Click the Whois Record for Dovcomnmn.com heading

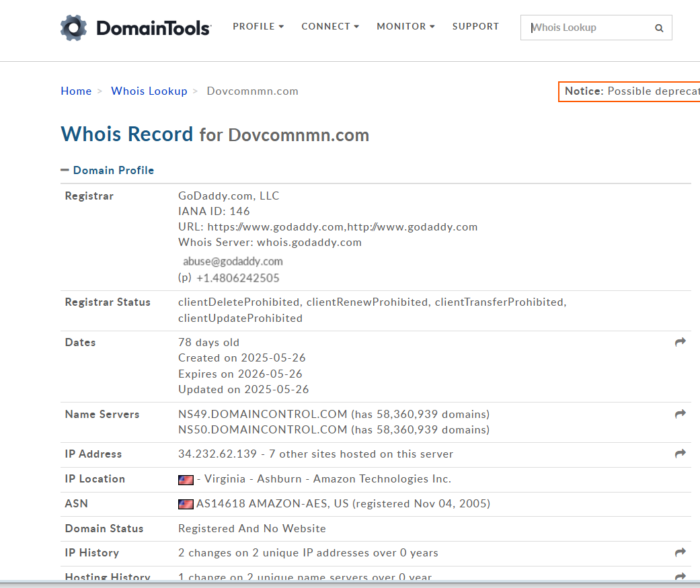click(x=215, y=134)
